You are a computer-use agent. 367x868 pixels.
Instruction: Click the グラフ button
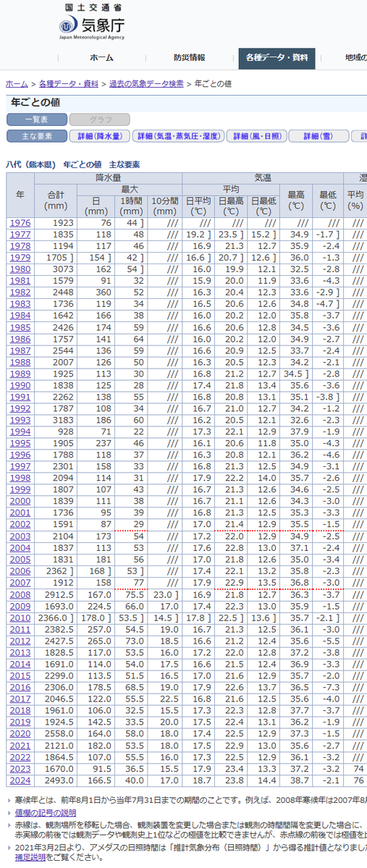(x=100, y=119)
